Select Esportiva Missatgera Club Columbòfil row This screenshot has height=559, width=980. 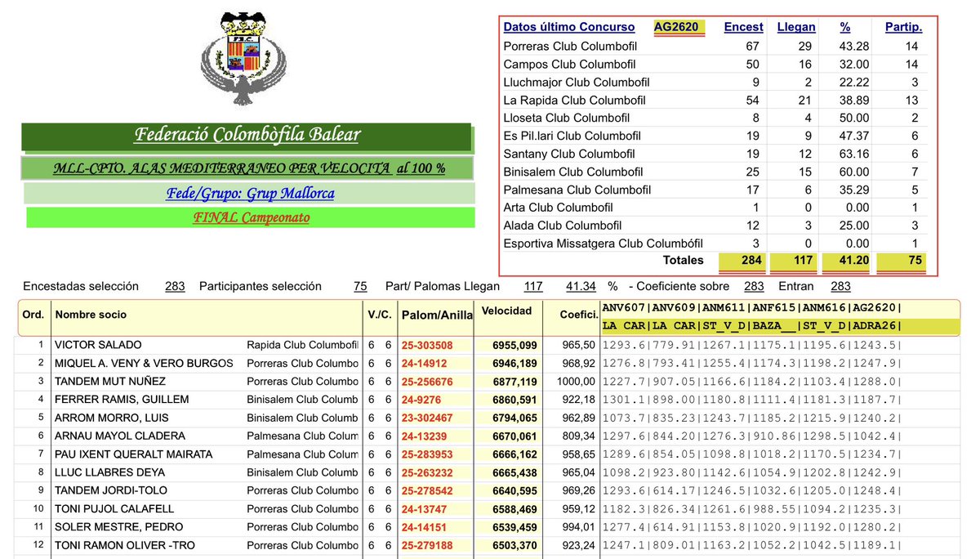click(x=716, y=244)
